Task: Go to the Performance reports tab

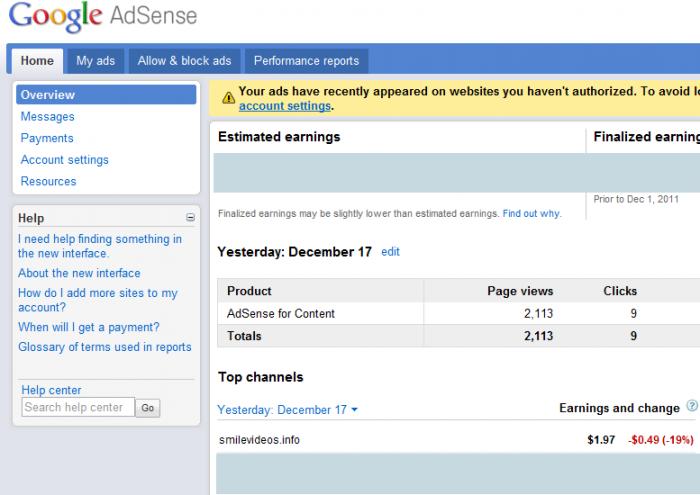Action: point(306,61)
